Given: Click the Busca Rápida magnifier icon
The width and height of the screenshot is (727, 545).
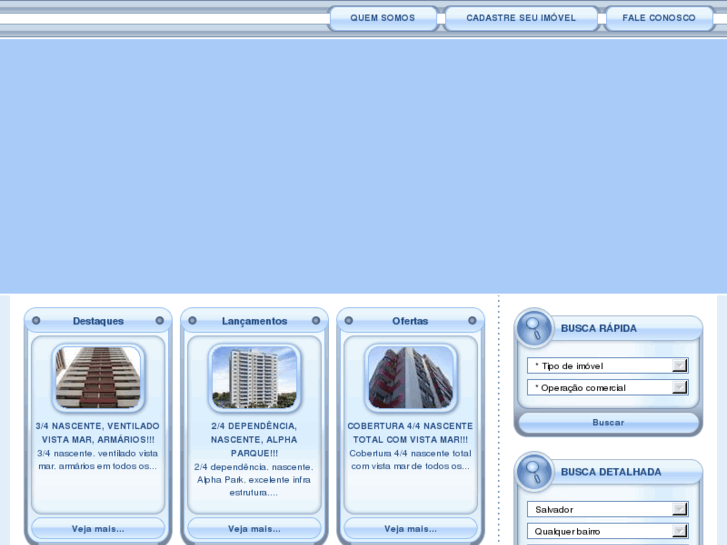Looking at the screenshot, I should (534, 328).
